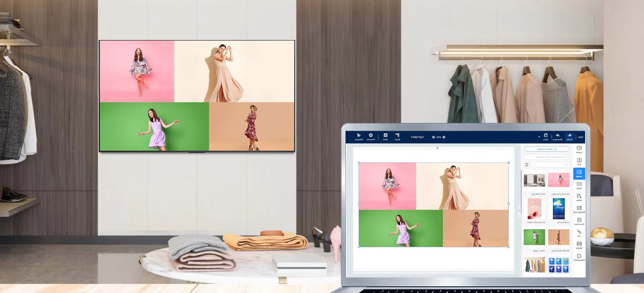Select the Link tool in the sidebar
644x293 pixels.
579,233
